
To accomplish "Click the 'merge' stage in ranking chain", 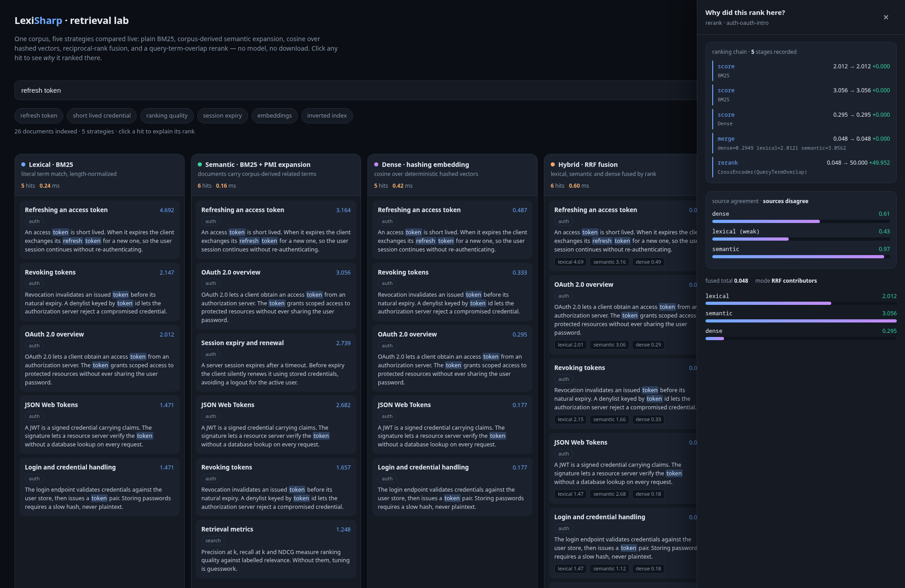I will [x=801, y=143].
